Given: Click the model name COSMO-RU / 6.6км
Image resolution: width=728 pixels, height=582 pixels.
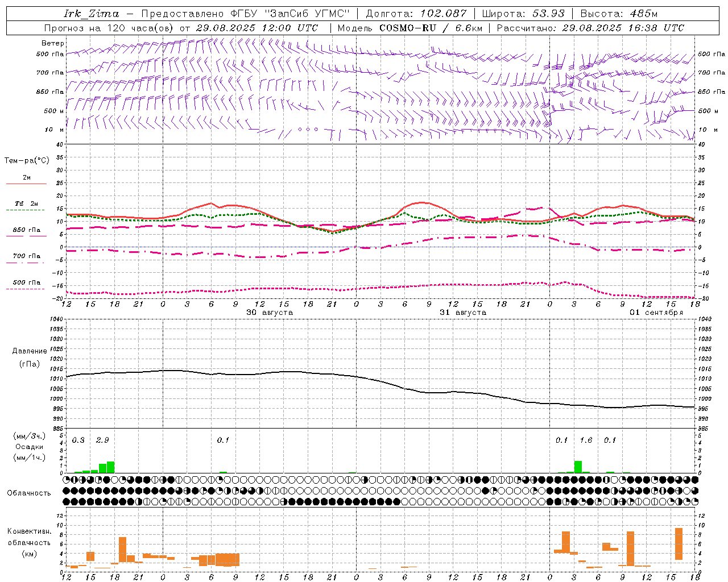Looking at the screenshot, I should 431,28.
